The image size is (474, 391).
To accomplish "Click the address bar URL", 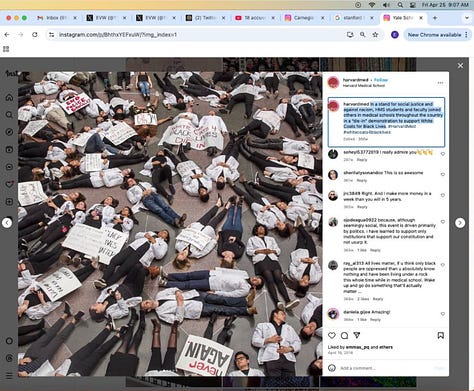I will coord(118,35).
